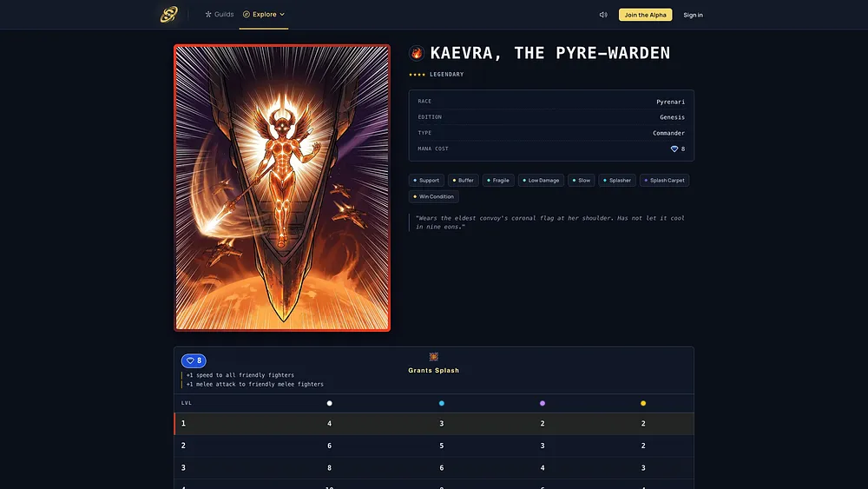This screenshot has width=868, height=489.
Task: Click the site logo in the header
Action: click(169, 15)
